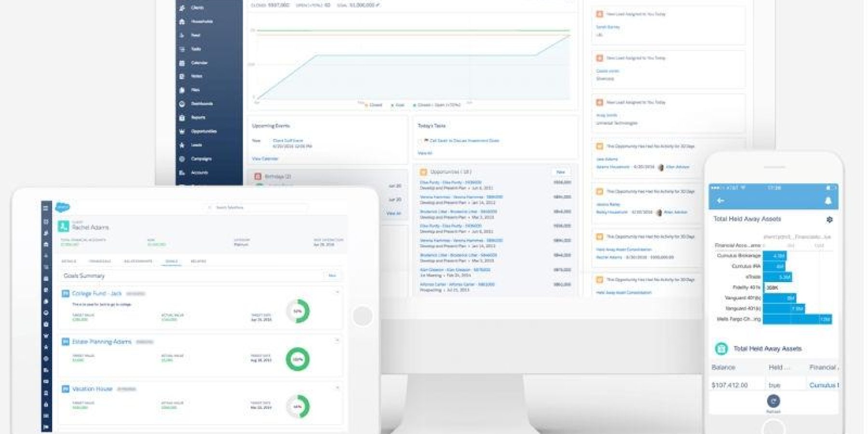The image size is (868, 434).
Task: Open Campaigns in the desktop sidebar
Action: click(x=201, y=159)
